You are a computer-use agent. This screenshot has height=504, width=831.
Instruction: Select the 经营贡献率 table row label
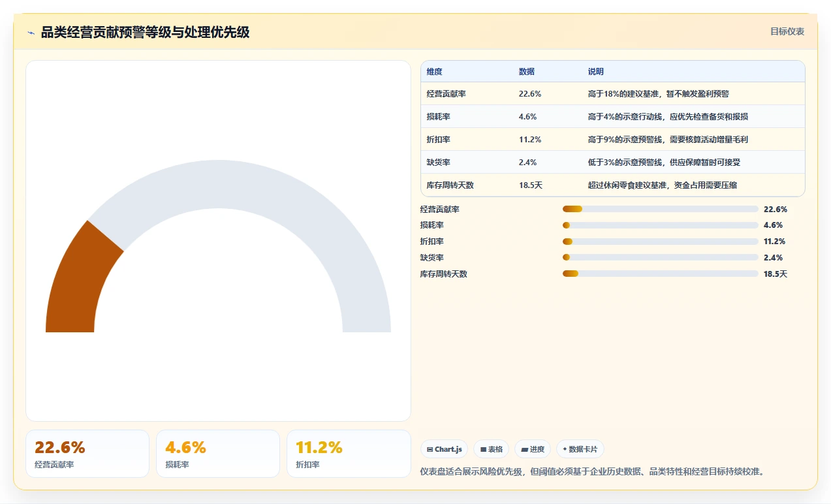click(x=446, y=94)
